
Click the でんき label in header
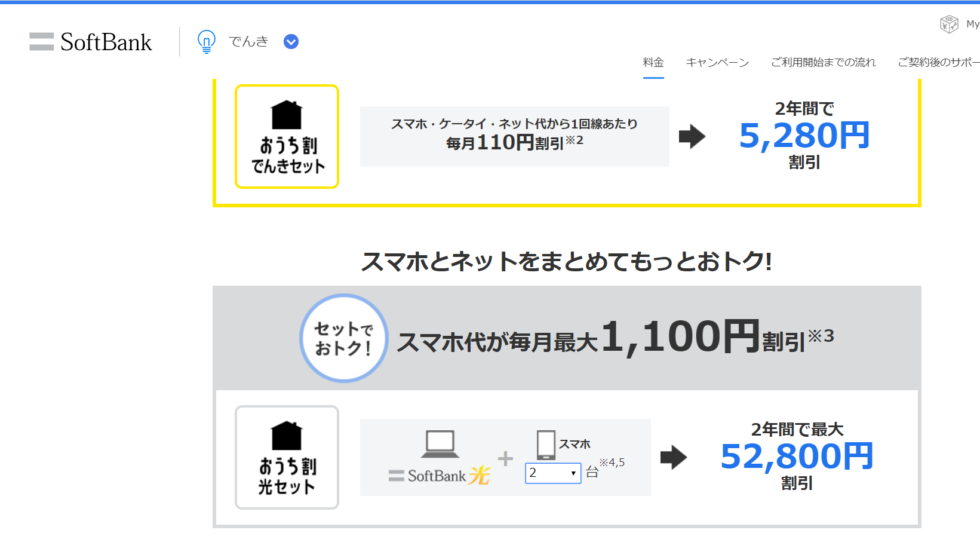pyautogui.click(x=248, y=41)
